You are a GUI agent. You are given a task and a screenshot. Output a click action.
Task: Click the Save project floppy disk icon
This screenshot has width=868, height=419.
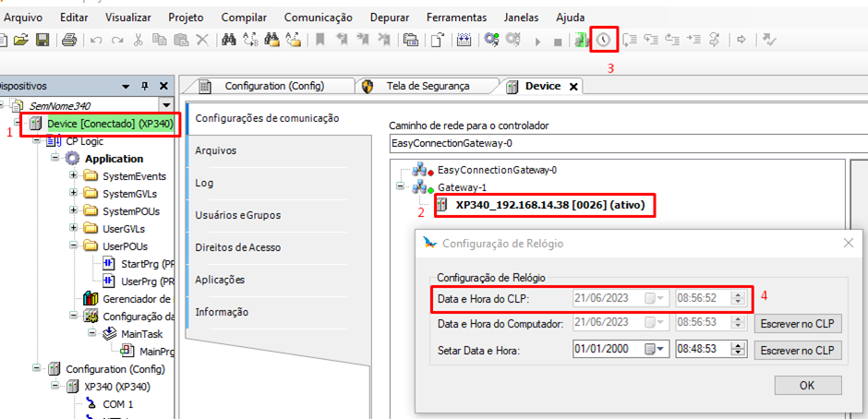pos(42,40)
